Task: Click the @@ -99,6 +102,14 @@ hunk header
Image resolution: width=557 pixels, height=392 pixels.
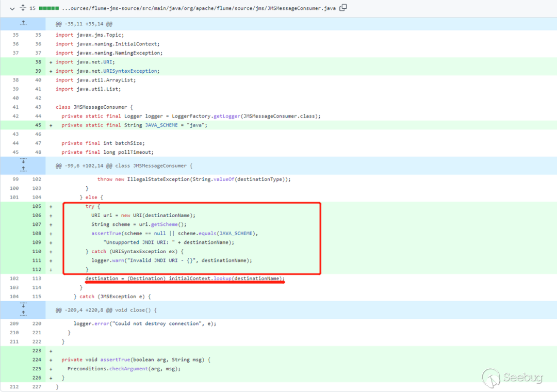Action: click(x=124, y=166)
